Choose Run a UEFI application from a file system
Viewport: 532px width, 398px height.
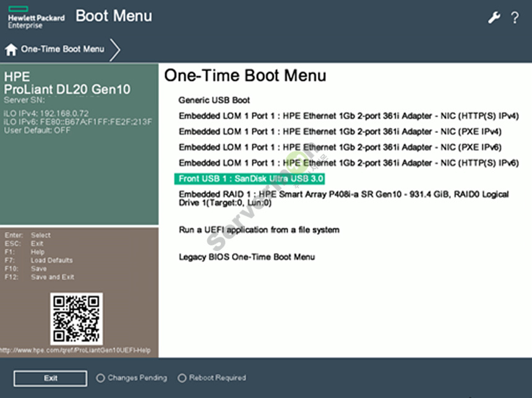(259, 230)
